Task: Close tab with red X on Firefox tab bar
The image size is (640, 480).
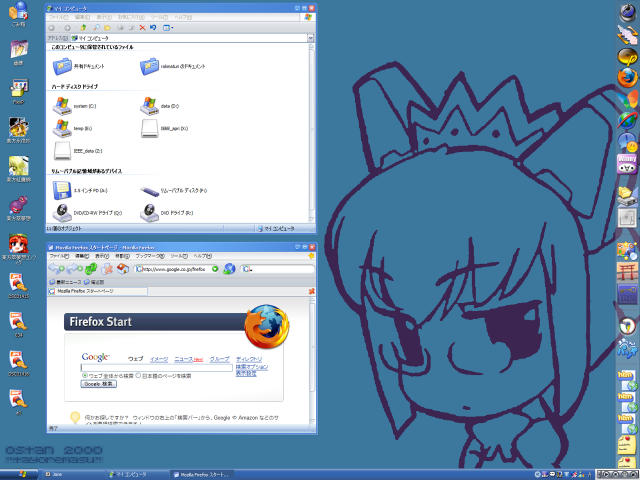Action: pyautogui.click(x=311, y=291)
